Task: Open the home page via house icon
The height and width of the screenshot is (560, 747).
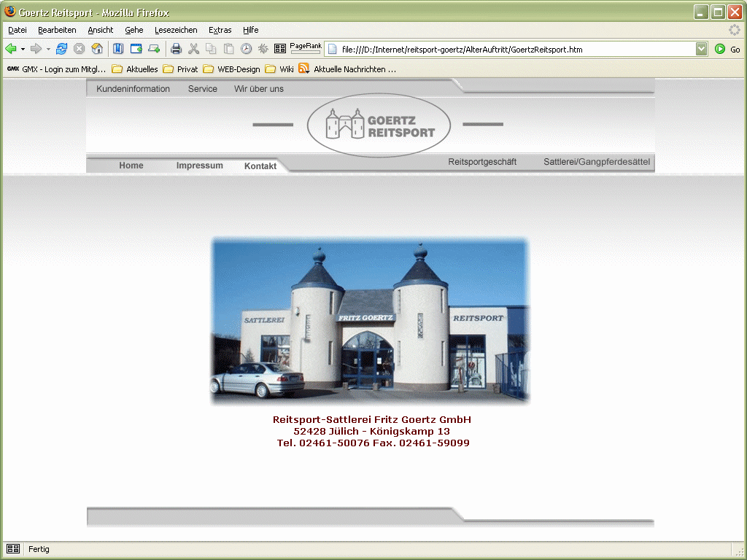Action: coord(97,49)
